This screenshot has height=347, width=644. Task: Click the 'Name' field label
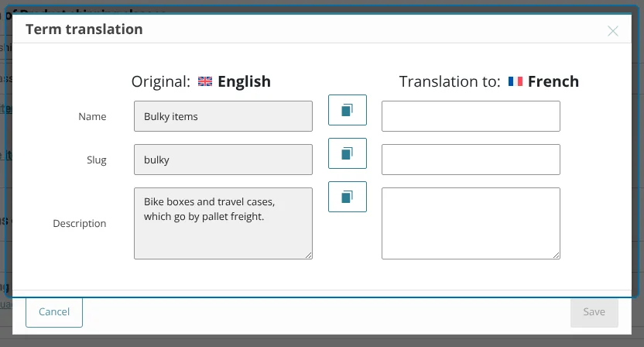click(92, 117)
